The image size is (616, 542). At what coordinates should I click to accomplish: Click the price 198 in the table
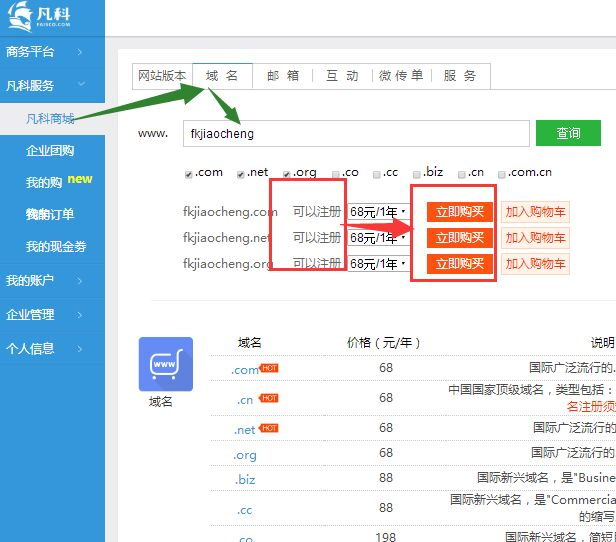(386, 537)
